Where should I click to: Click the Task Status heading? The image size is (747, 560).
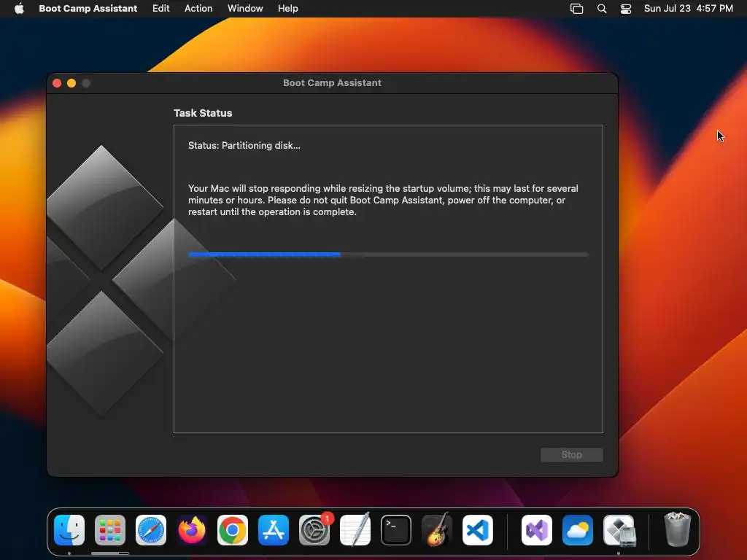click(x=203, y=113)
